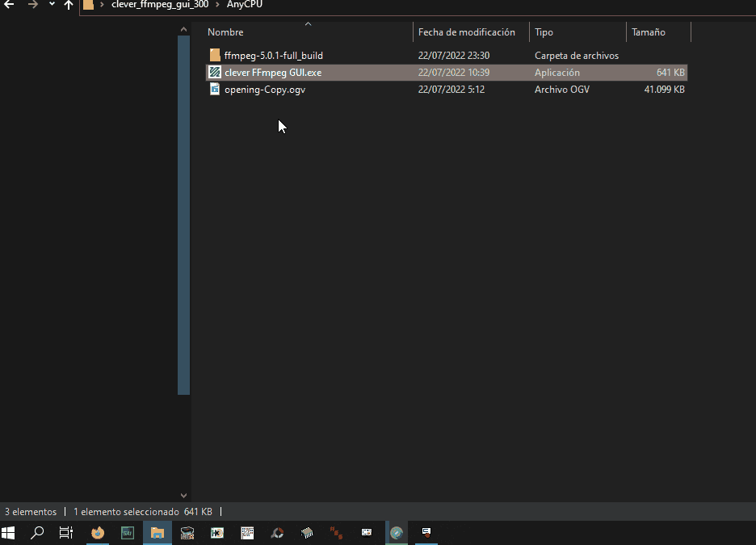
Task: Select the ffmpeg-5.0.1-full_build folder name
Action: (273, 56)
